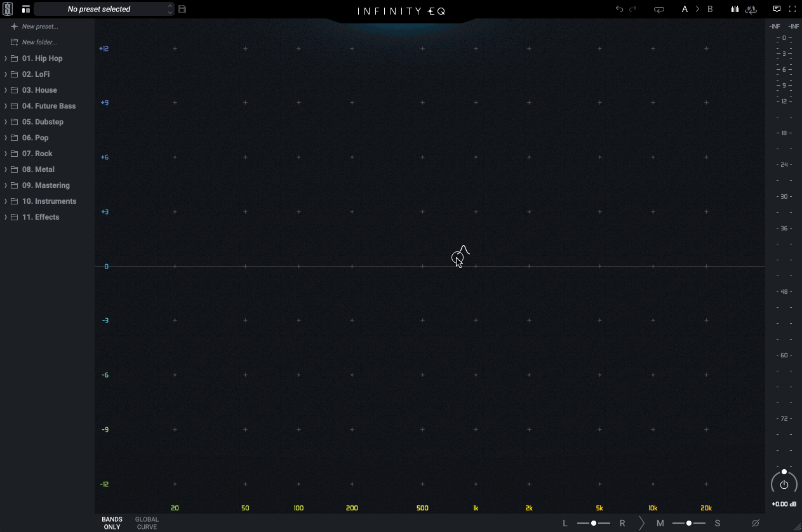Click the folder icon for 03. House
Viewport: 802px width, 532px height.
click(x=14, y=90)
